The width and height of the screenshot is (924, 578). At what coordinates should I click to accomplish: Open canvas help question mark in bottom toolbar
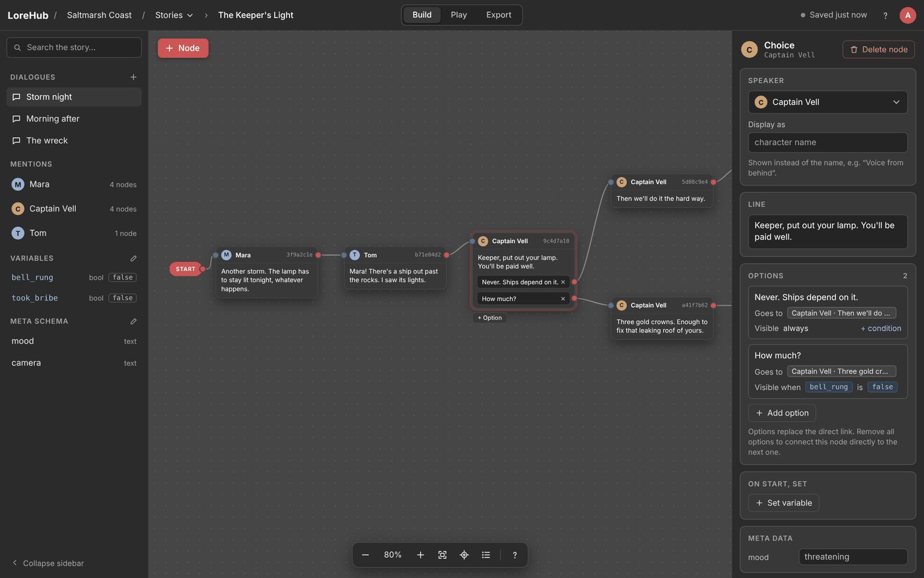(514, 555)
